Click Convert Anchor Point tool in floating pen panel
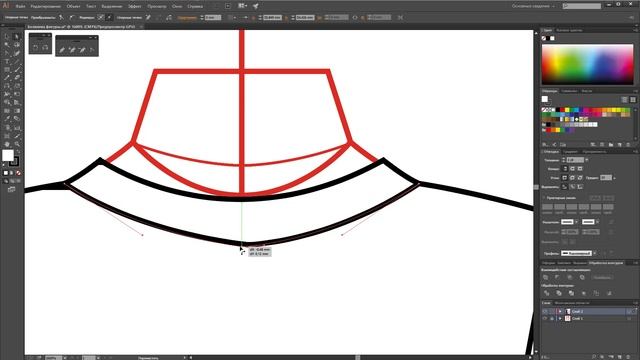 92,50
